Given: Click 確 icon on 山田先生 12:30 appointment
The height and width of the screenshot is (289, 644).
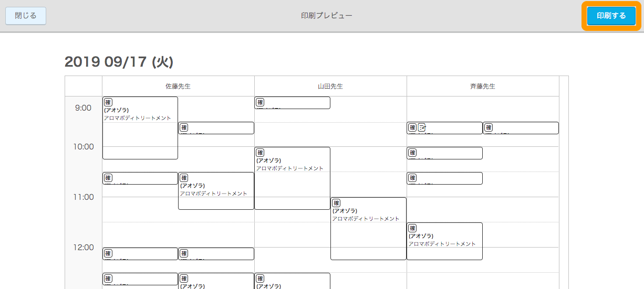Looking at the screenshot, I should [x=260, y=279].
